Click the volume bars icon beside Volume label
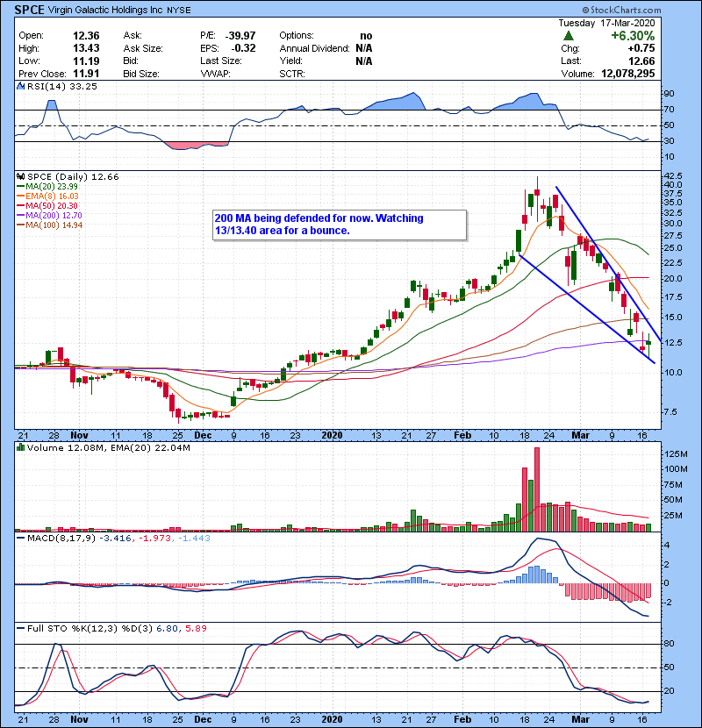Screen dimensions: 702x728 pyautogui.click(x=20, y=447)
